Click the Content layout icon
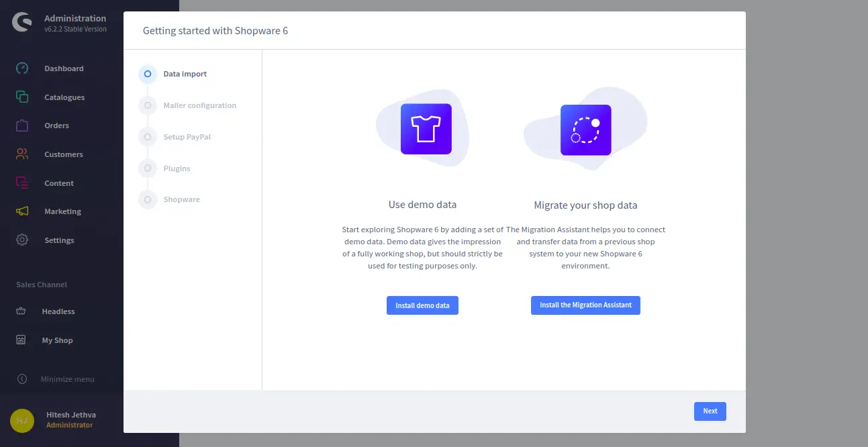The height and width of the screenshot is (447, 868). pyautogui.click(x=22, y=183)
